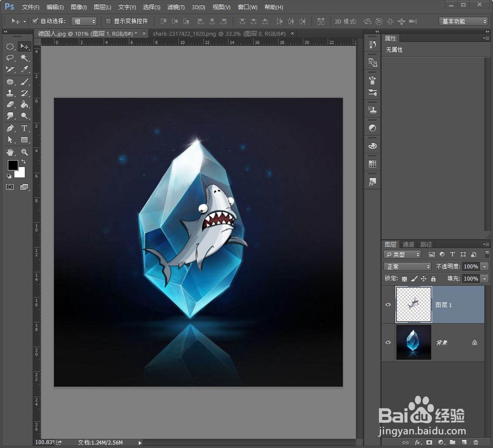Select the Crop tool
493x448 pixels.
(x=10, y=69)
